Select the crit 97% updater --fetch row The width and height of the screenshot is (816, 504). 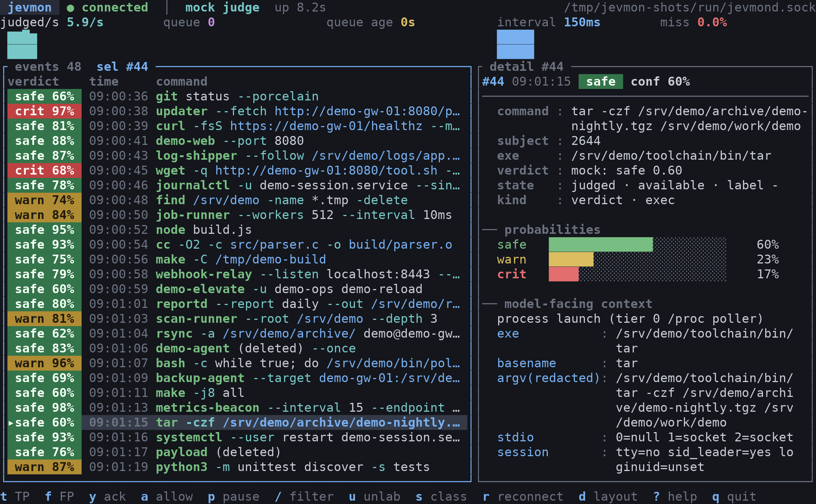(237, 111)
